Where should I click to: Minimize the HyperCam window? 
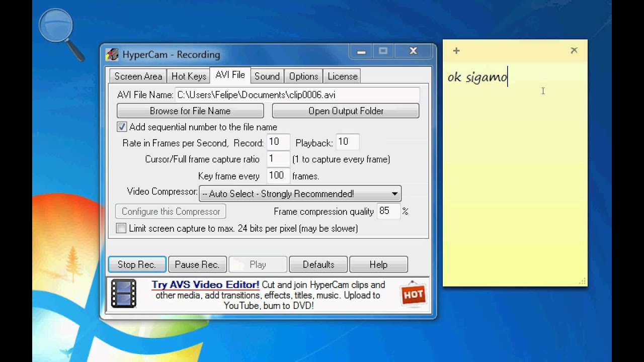pos(361,51)
